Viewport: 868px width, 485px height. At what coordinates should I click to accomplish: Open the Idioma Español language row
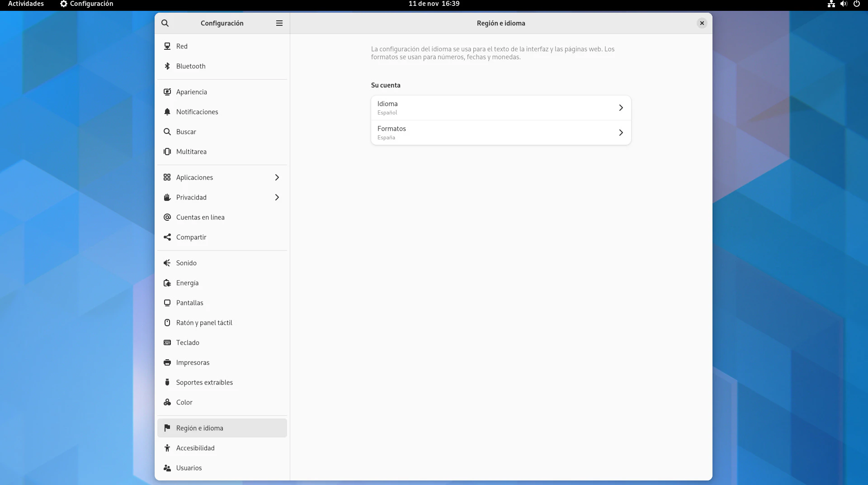500,108
